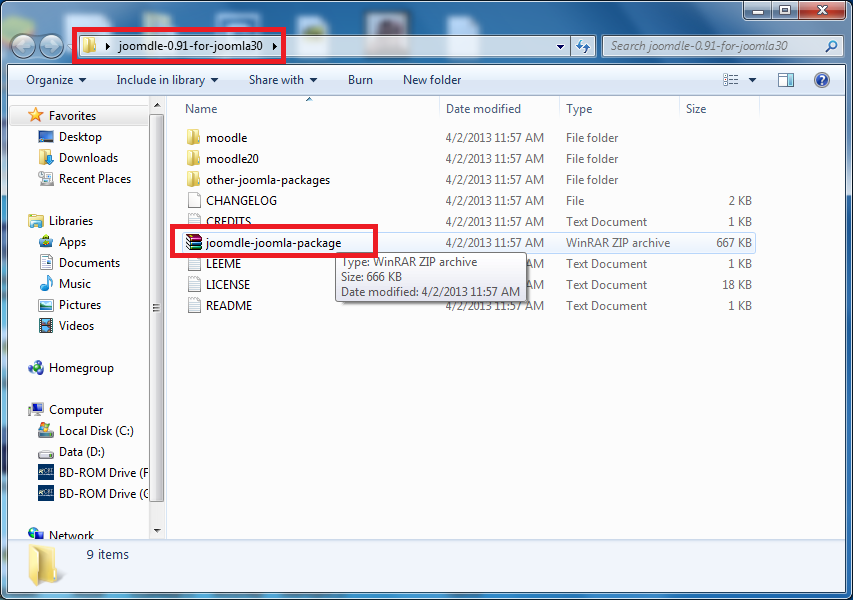
Task: Select the LICENSE text document
Action: [x=227, y=285]
